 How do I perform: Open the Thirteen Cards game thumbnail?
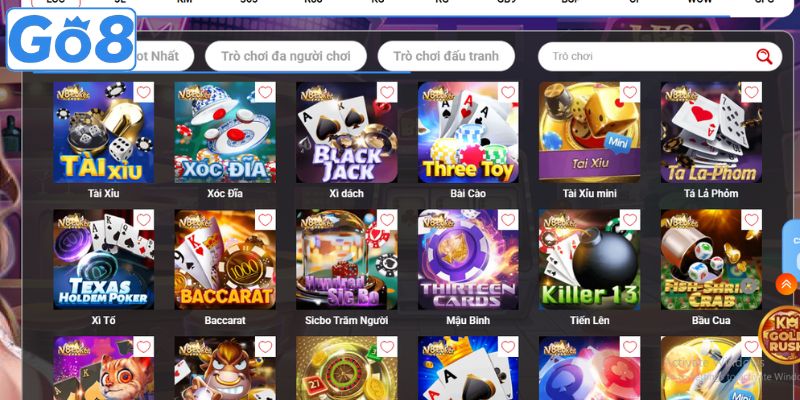[x=468, y=260]
